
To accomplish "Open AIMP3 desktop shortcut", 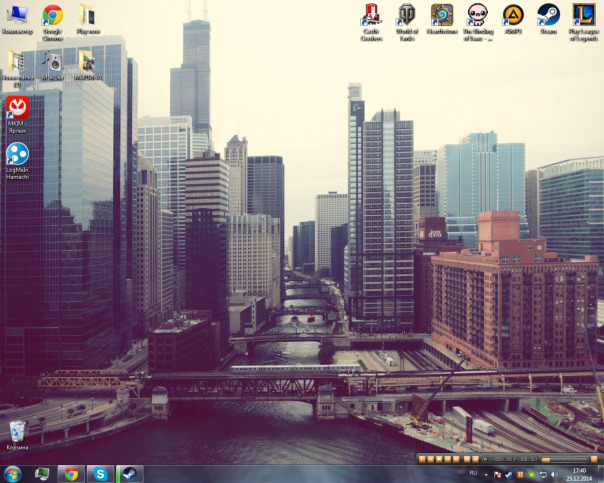I will click(x=512, y=16).
